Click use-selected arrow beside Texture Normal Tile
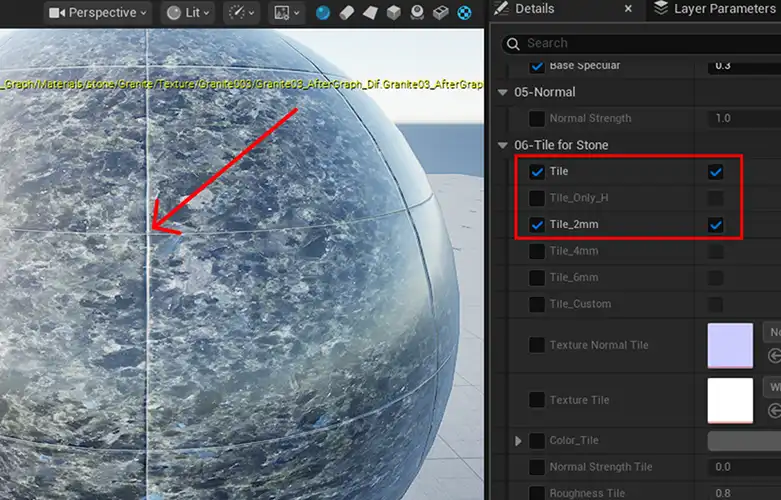Image resolution: width=781 pixels, height=500 pixels. point(775,356)
